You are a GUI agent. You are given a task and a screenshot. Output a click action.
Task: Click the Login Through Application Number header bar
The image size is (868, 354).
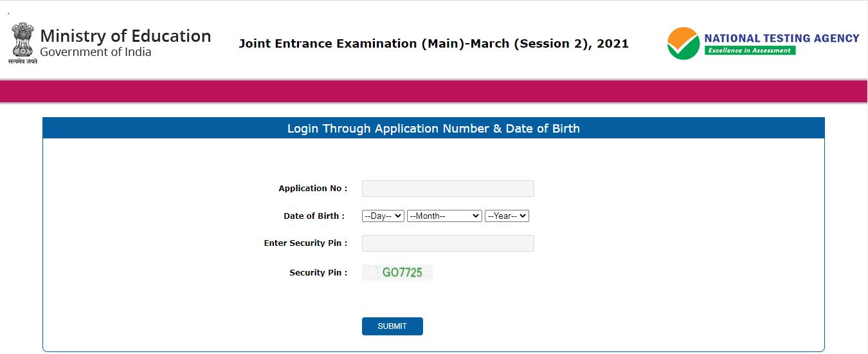(x=433, y=128)
